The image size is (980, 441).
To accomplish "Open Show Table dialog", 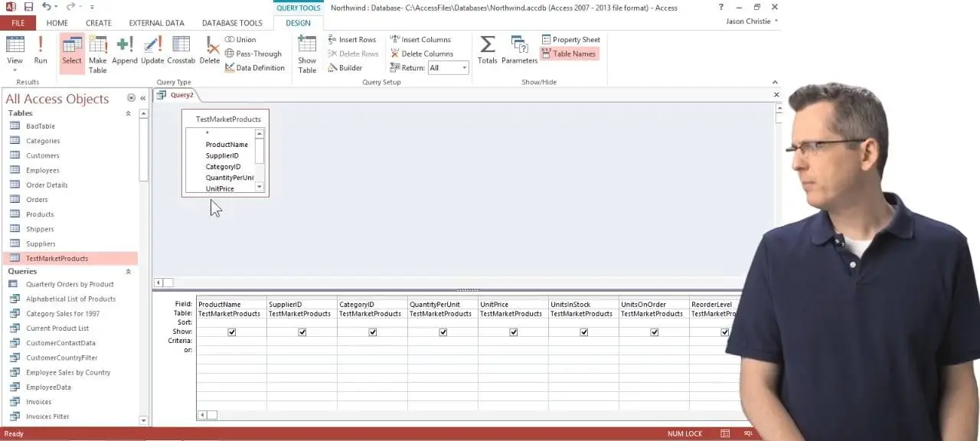I will click(x=307, y=54).
